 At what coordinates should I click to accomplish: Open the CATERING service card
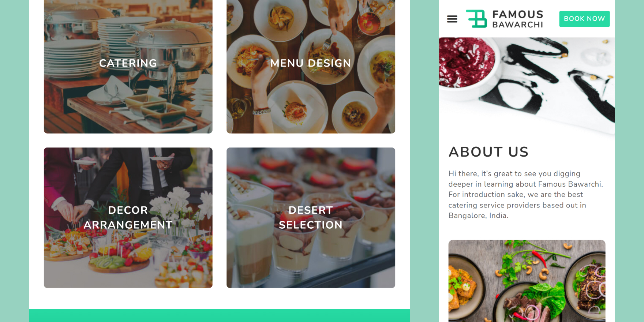[128, 67]
